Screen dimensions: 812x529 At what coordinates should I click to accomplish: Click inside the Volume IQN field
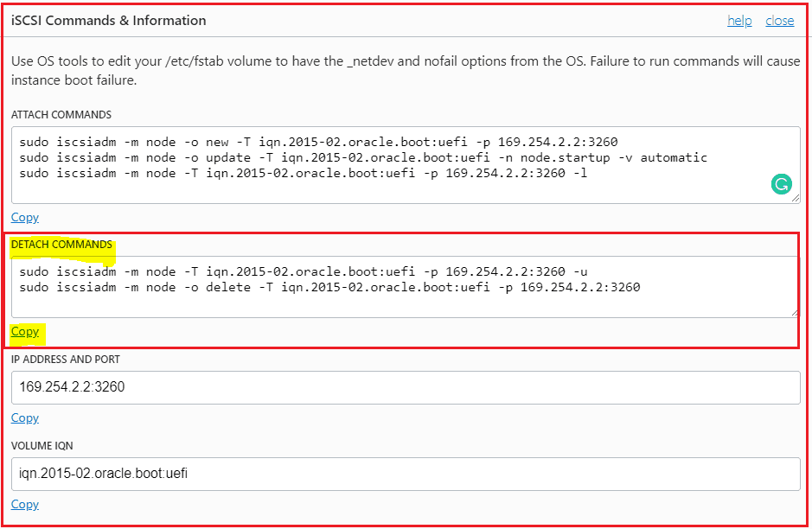point(405,474)
